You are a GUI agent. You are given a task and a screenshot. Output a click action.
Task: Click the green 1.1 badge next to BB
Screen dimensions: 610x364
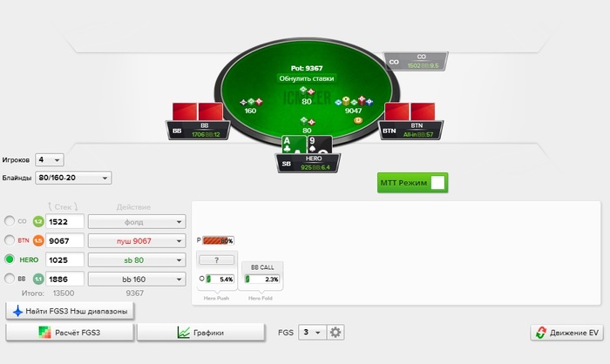point(38,279)
